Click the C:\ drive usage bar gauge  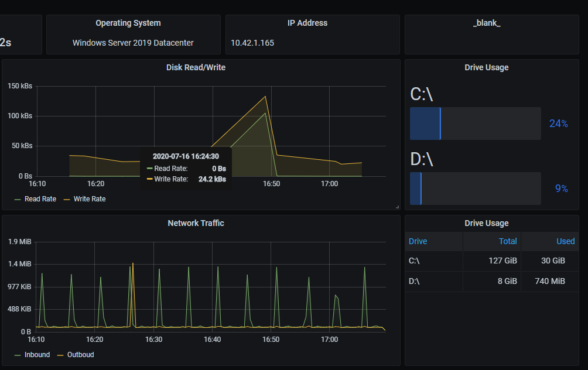point(475,124)
